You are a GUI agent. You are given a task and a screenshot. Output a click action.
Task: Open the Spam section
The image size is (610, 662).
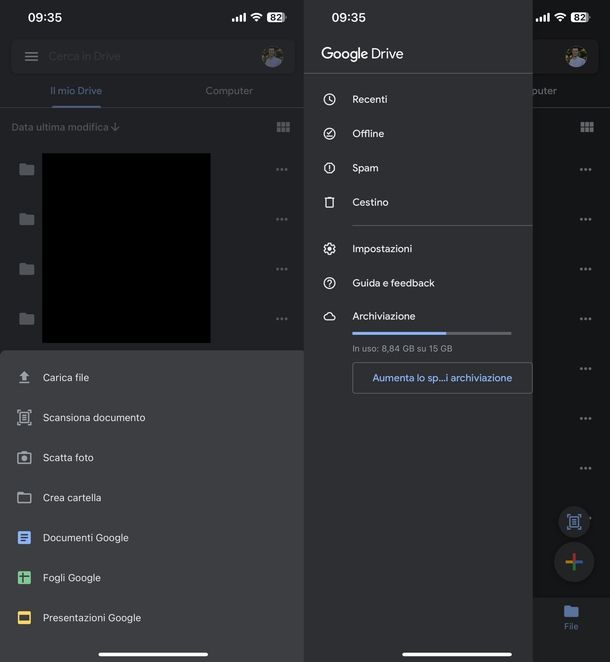[364, 168]
